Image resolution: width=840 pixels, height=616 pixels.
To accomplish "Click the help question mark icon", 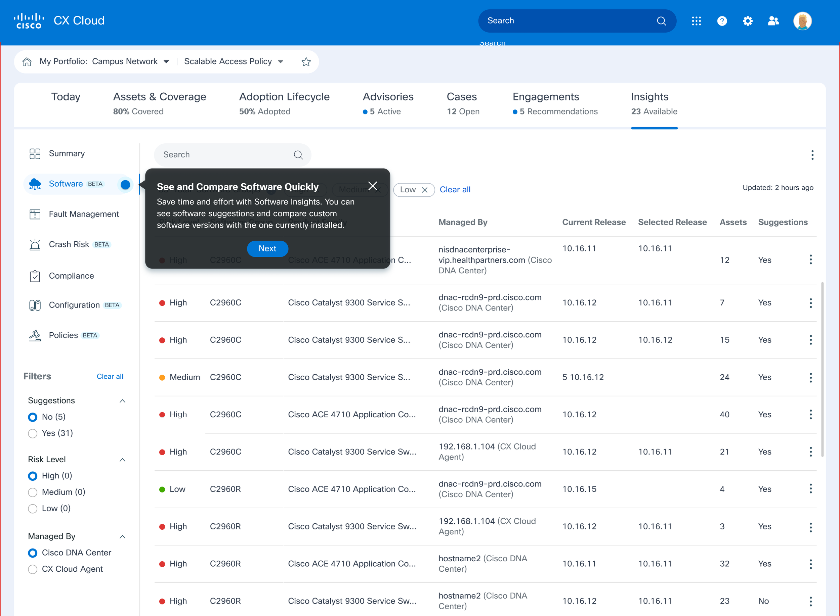I will pyautogui.click(x=722, y=21).
